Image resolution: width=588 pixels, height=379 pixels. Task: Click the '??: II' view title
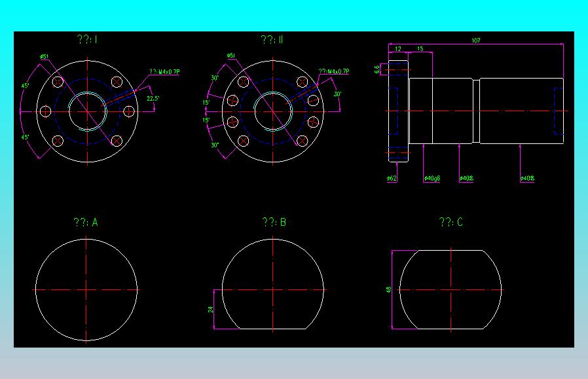click(x=272, y=39)
